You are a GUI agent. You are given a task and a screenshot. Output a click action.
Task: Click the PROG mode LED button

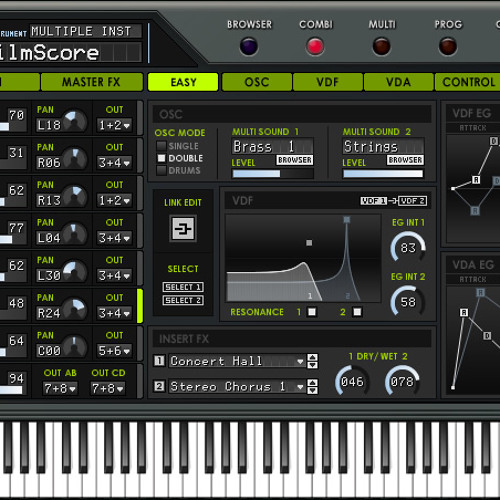pos(448,46)
